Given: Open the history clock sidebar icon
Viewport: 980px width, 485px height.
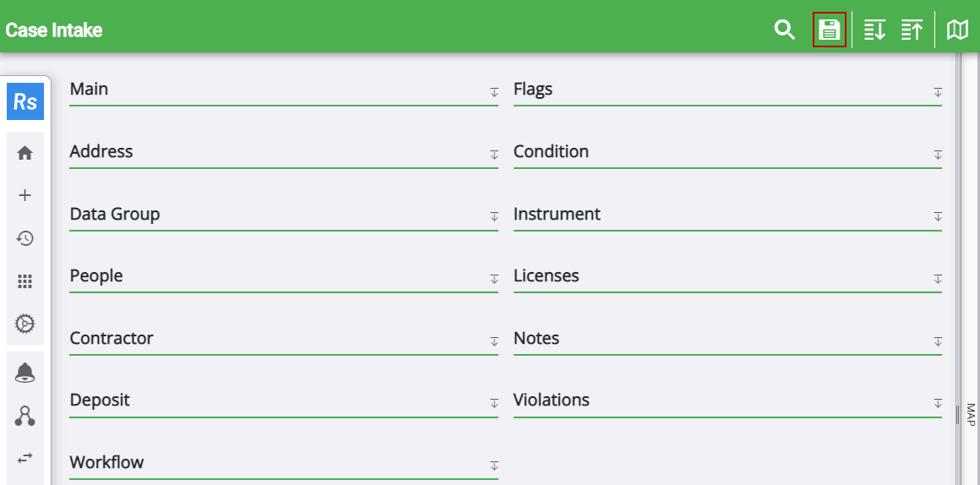Looking at the screenshot, I should [25, 238].
